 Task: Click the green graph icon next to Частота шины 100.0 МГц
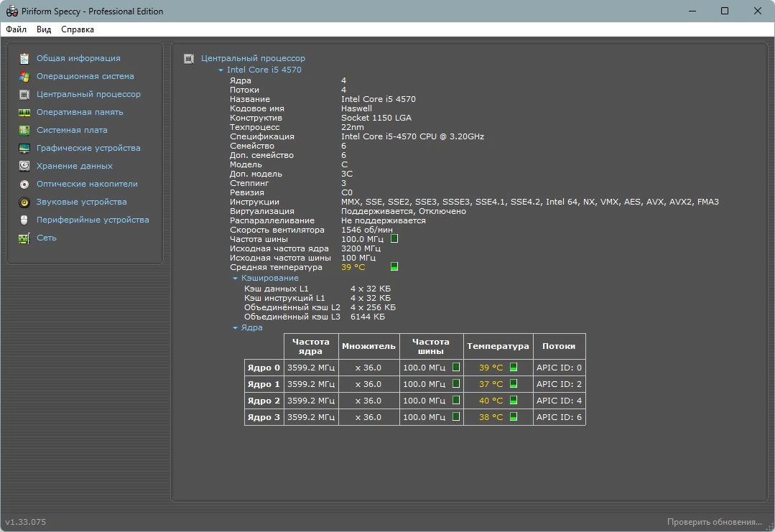[x=394, y=238]
